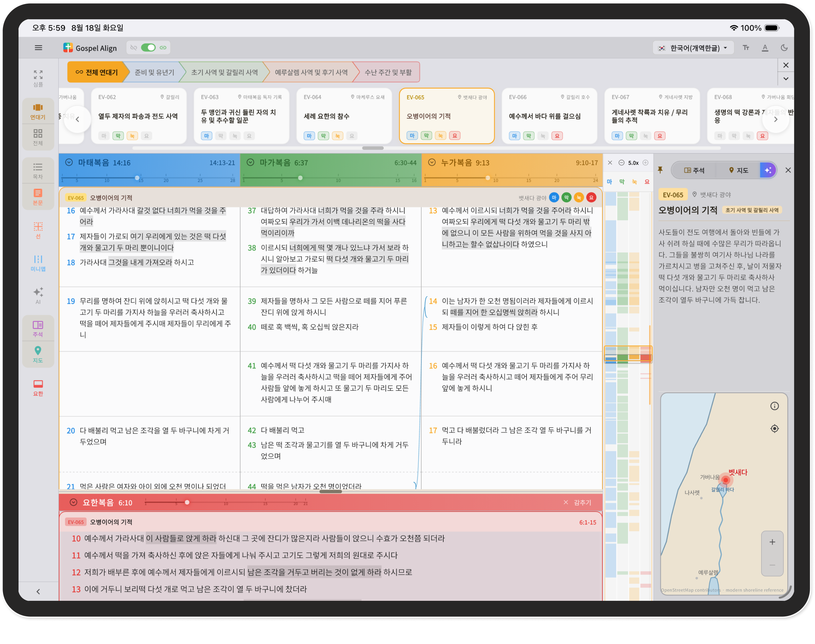815x644 pixels.
Task: Recenter map with locate icon
Action: pyautogui.click(x=774, y=429)
